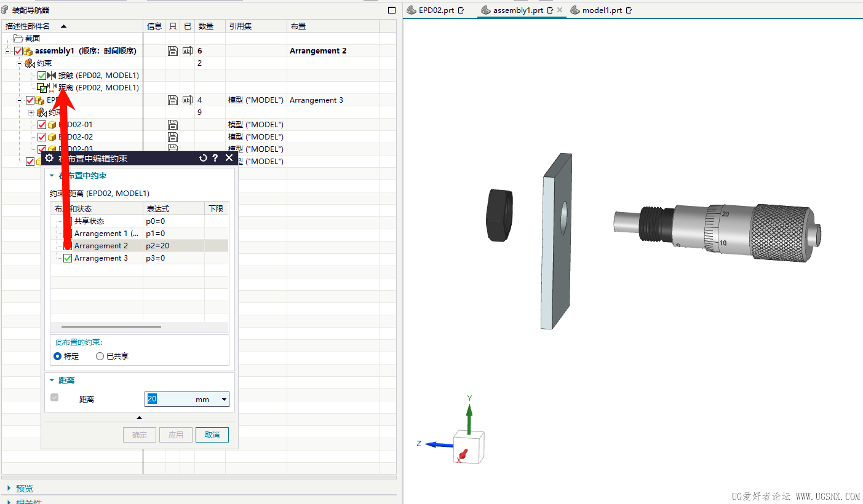
Task: Click the 确定 button
Action: (140, 435)
